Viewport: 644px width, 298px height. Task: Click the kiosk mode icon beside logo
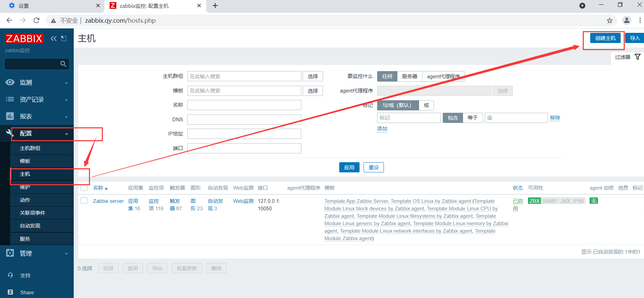click(x=64, y=39)
